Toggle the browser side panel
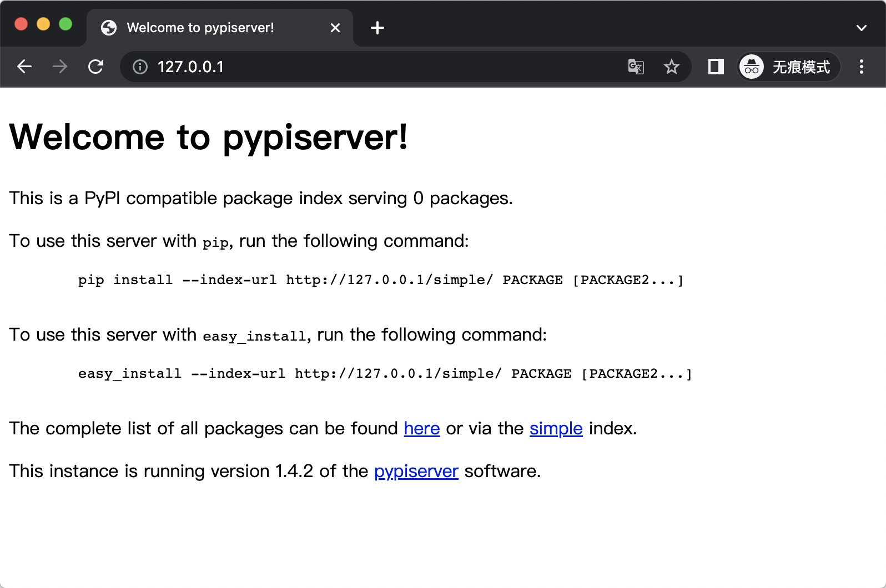886x588 pixels. (716, 67)
